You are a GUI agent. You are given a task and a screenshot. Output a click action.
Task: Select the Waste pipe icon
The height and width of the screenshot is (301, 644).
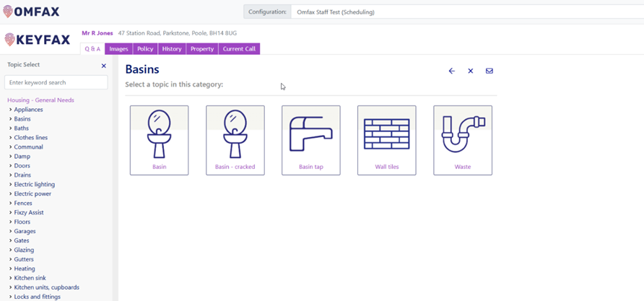(x=462, y=134)
